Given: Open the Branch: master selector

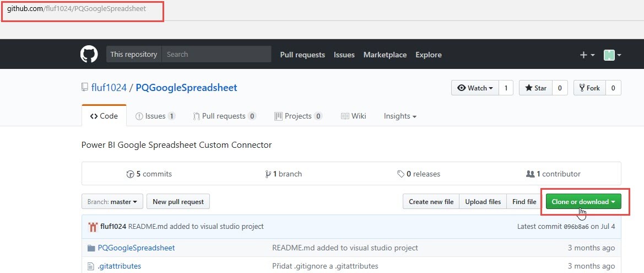Looking at the screenshot, I should [x=112, y=202].
